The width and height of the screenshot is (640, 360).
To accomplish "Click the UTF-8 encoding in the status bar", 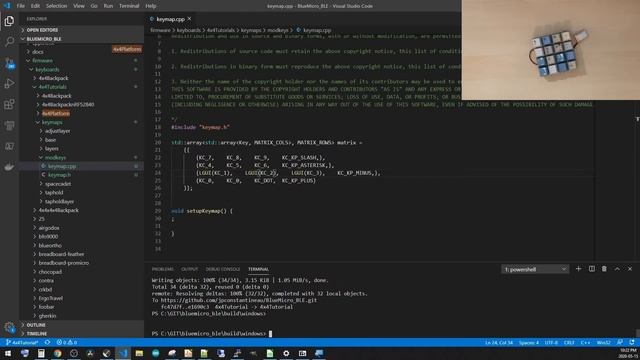I will (551, 342).
